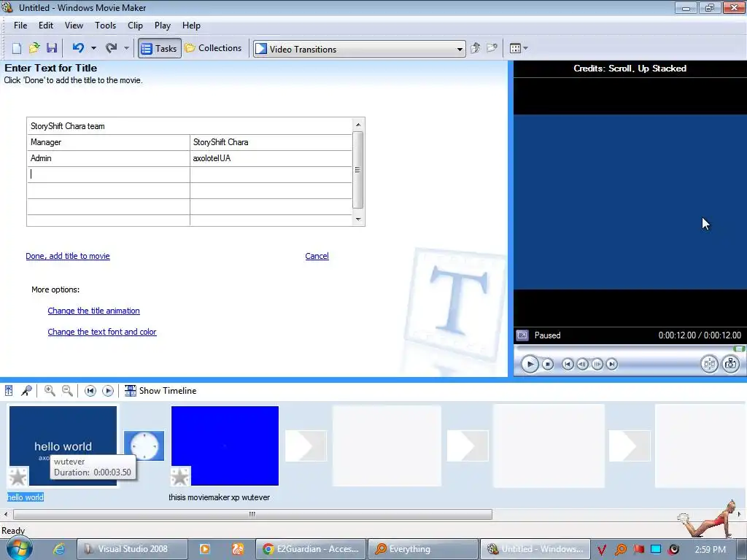747x560 pixels.
Task: Click 'Change the title animation' link
Action: tap(94, 311)
